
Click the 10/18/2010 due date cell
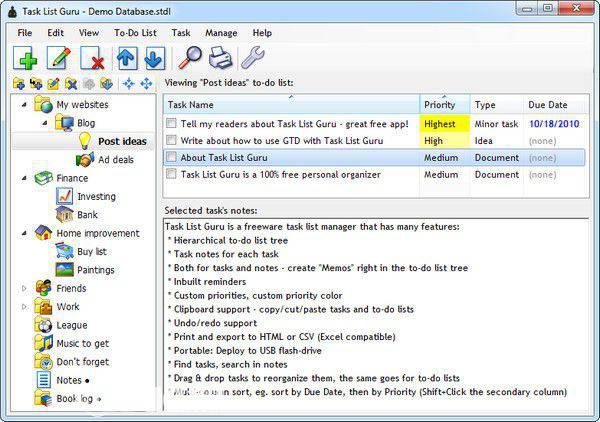(554, 124)
